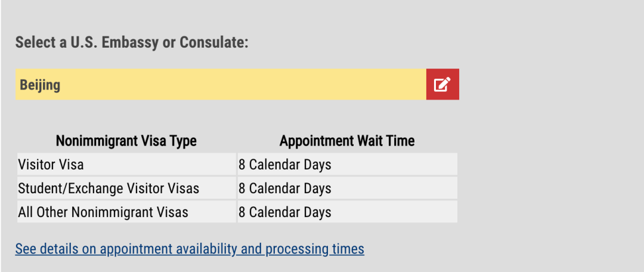Click the red edit pencil icon
Image resolution: width=644 pixels, height=272 pixels.
(x=442, y=84)
